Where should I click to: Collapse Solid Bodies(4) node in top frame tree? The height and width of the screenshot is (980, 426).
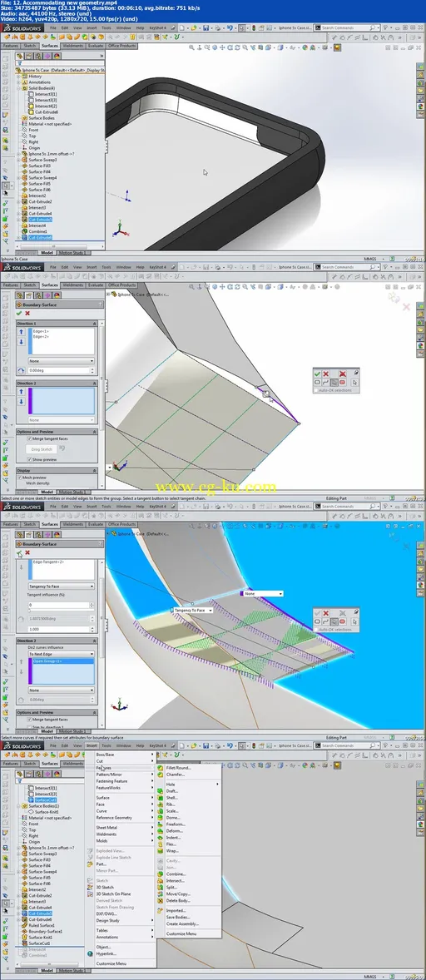18,88
